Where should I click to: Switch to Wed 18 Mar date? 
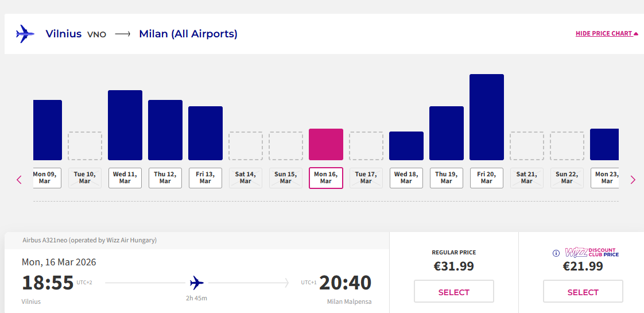(406, 177)
